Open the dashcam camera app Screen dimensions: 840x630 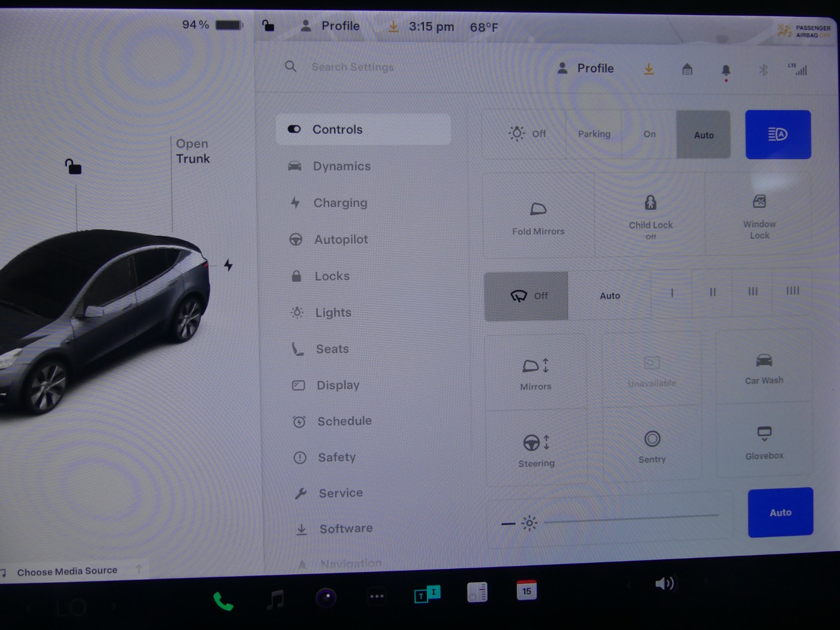pos(326,597)
